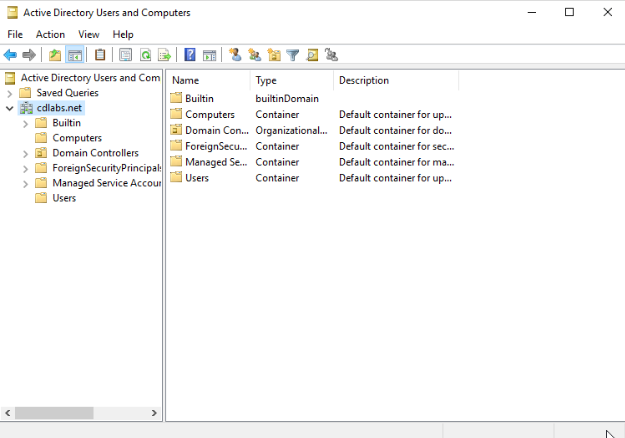Select Computers in the tree pane
This screenshot has width=625, height=438.
(77, 138)
